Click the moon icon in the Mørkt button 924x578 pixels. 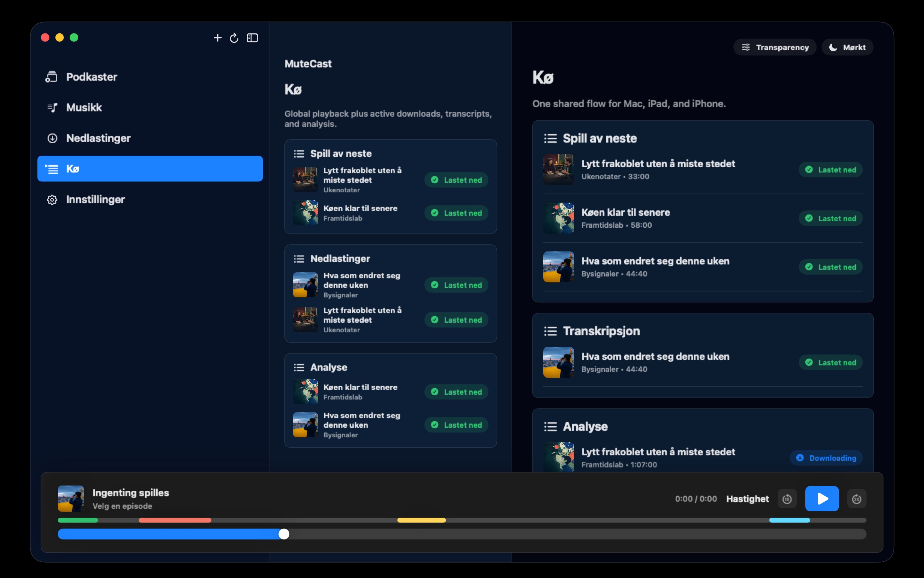point(834,47)
